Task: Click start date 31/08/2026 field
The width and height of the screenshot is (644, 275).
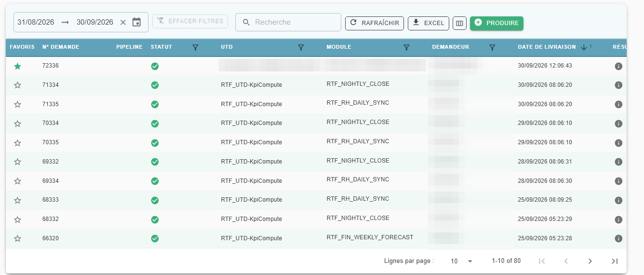Action: (x=36, y=22)
